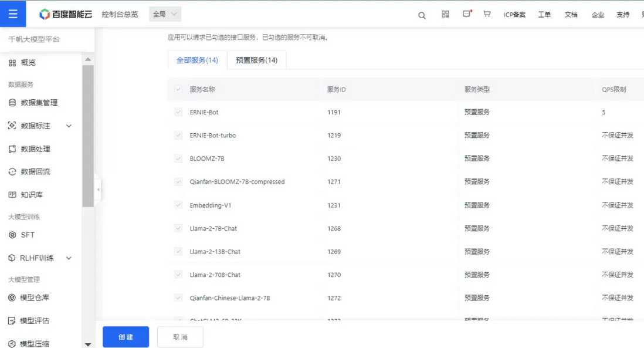644x348 pixels.
Task: Click the 千帆大模型平台 title in the sidebar
Action: click(34, 39)
